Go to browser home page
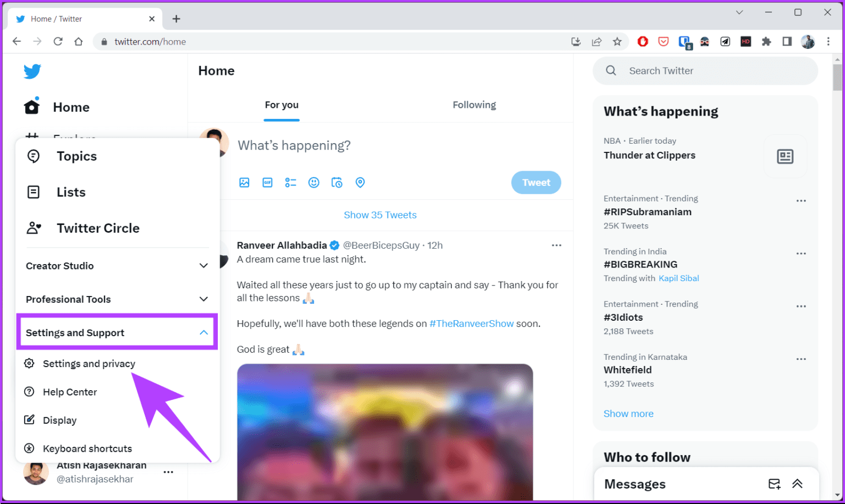 point(79,41)
